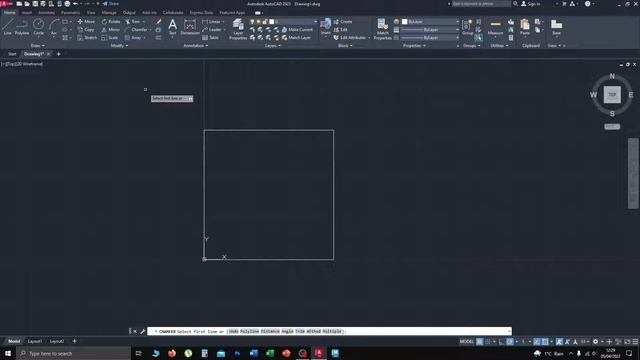Click Match Properties tool

(382, 29)
